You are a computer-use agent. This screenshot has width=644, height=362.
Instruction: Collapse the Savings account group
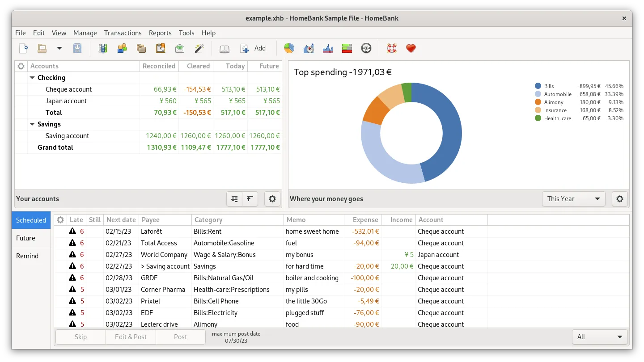point(32,124)
